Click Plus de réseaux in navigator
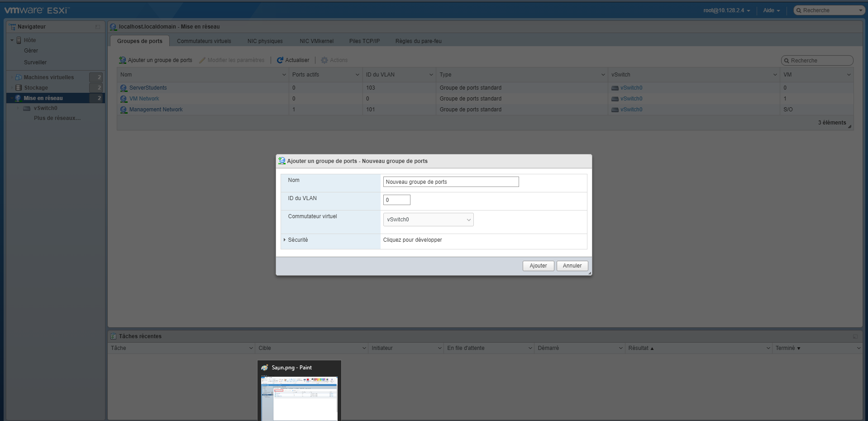868x421 pixels. point(57,118)
